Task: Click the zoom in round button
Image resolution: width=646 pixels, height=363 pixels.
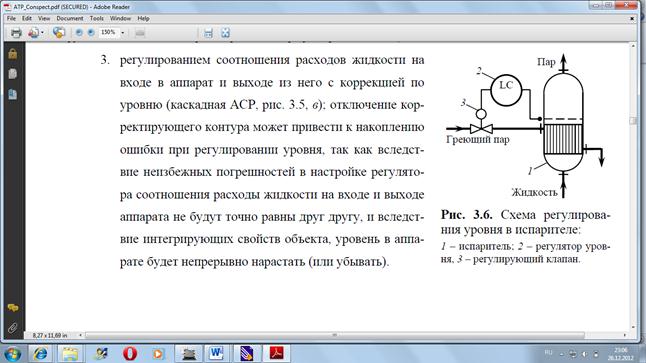Action: coord(91,33)
